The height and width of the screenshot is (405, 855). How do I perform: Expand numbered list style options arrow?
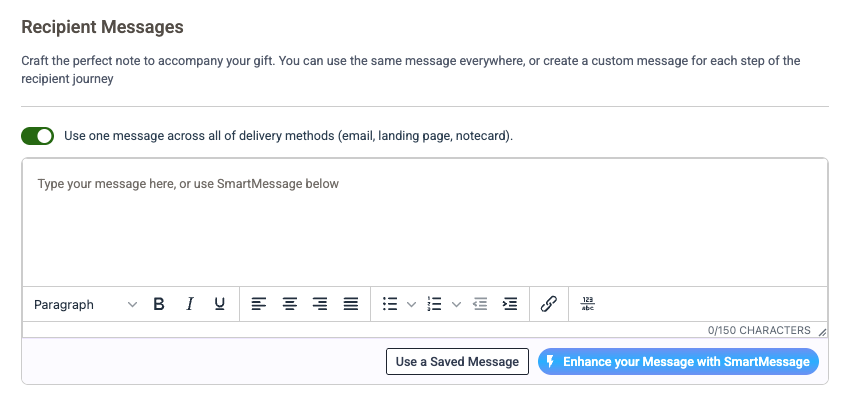coord(456,304)
